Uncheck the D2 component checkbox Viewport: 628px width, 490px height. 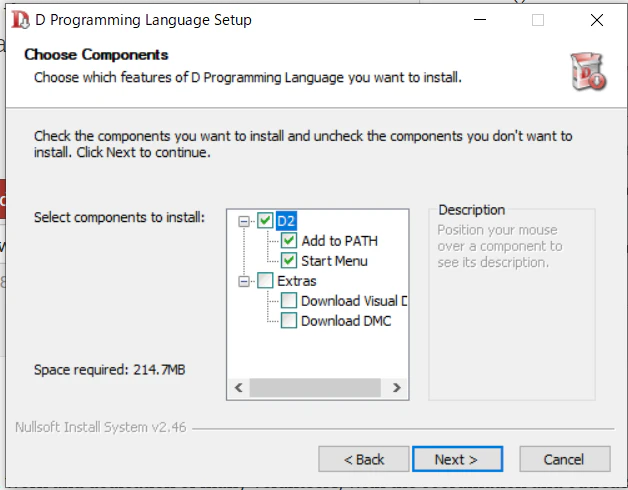[x=265, y=220]
